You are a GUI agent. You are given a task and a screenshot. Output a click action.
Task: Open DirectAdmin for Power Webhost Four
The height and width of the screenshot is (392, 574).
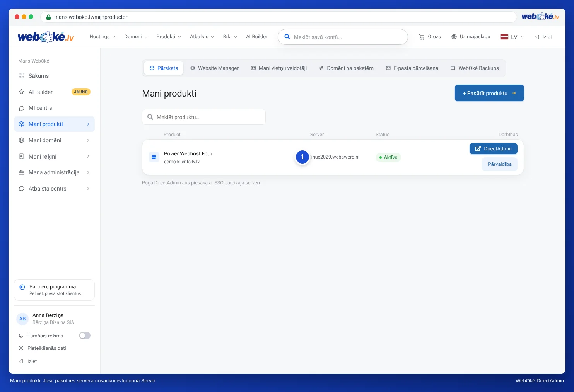tap(494, 149)
